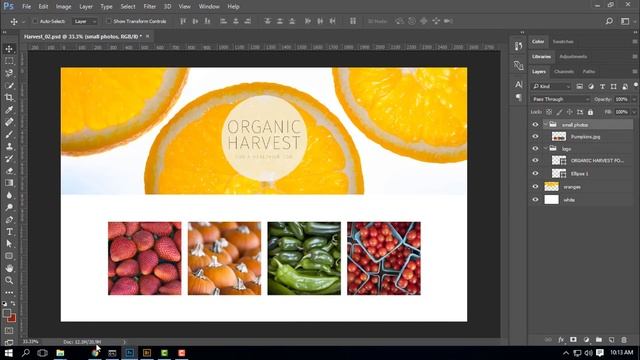
Task: Open the Filter menu
Action: point(149,7)
